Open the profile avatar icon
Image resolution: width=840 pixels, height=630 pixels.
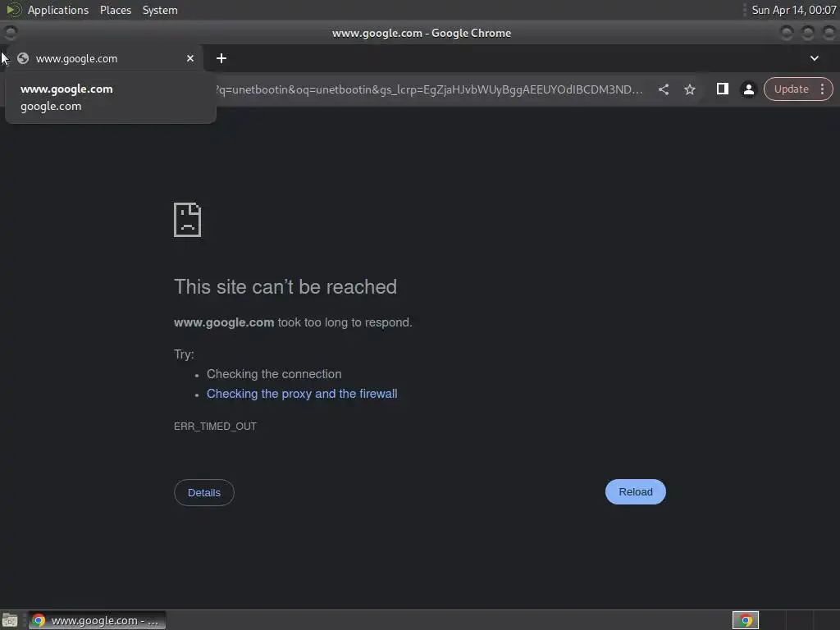pyautogui.click(x=748, y=89)
